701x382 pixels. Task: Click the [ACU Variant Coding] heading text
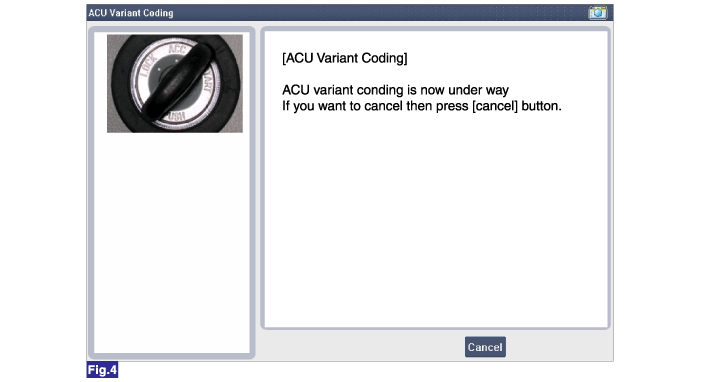[x=345, y=58]
